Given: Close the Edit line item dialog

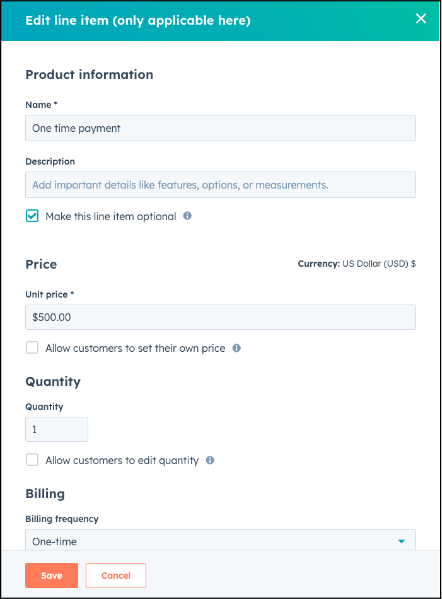Looking at the screenshot, I should coord(421,18).
